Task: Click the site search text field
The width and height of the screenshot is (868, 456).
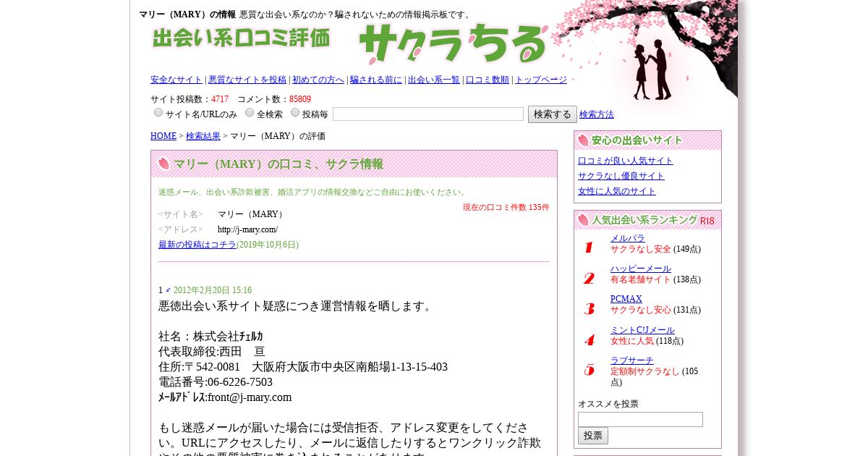Action: tap(428, 114)
